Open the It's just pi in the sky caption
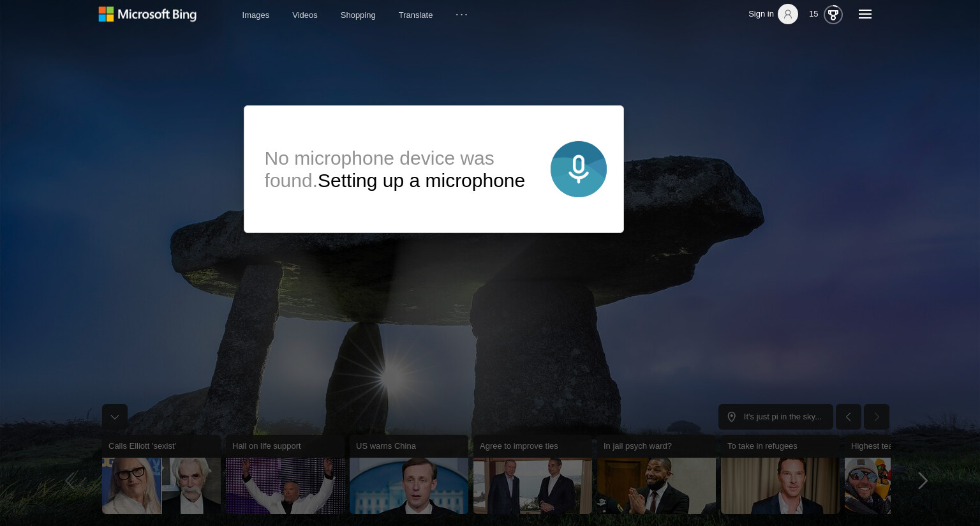The image size is (980, 526). tap(782, 417)
